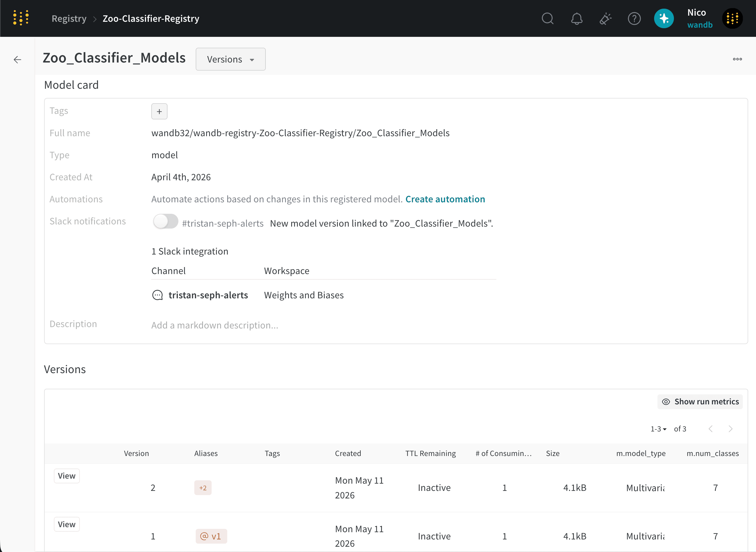Click the # of Consumin… column header
Viewport: 756px width, 552px height.
(504, 453)
